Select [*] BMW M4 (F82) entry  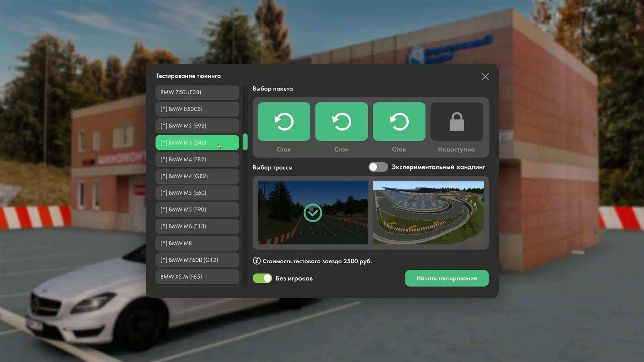197,159
